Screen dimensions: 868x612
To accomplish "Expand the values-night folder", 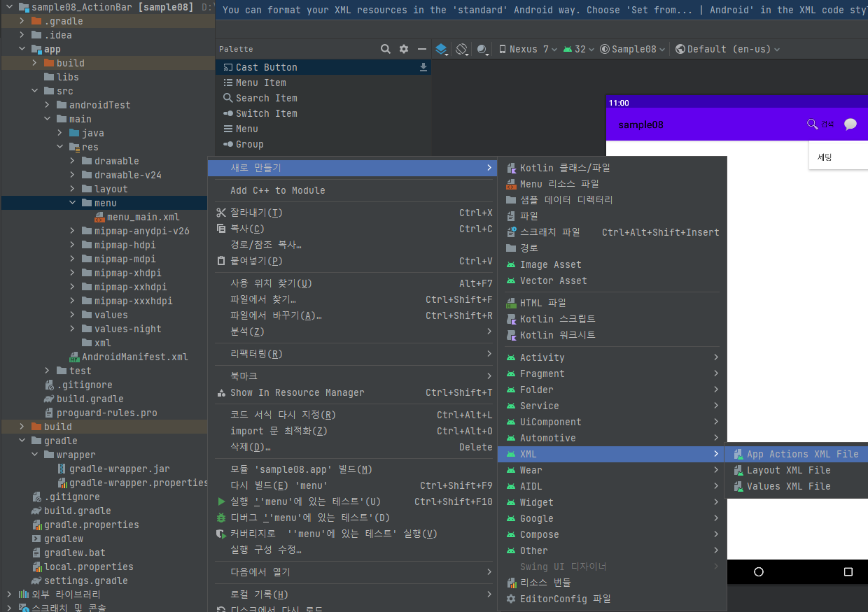I will click(x=73, y=329).
